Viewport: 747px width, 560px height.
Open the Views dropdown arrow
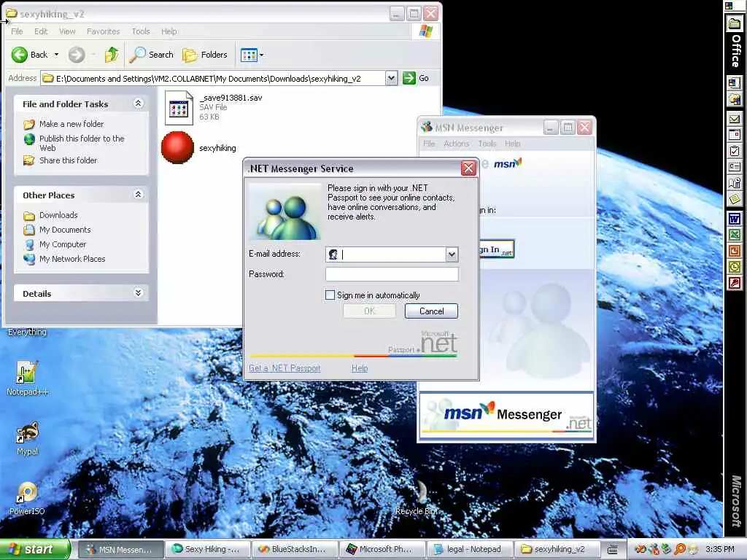[261, 55]
